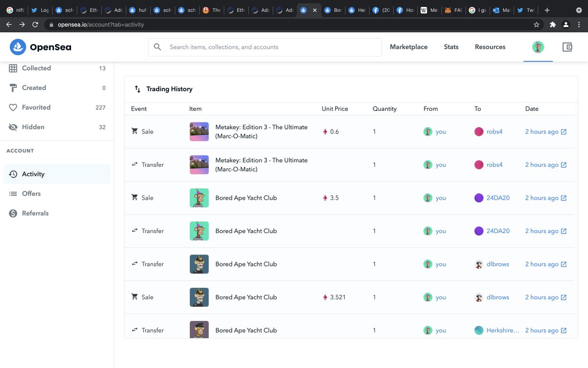Viewport: 588px width, 368px height.
Task: Select the Collected tab in sidebar
Action: coord(57,68)
